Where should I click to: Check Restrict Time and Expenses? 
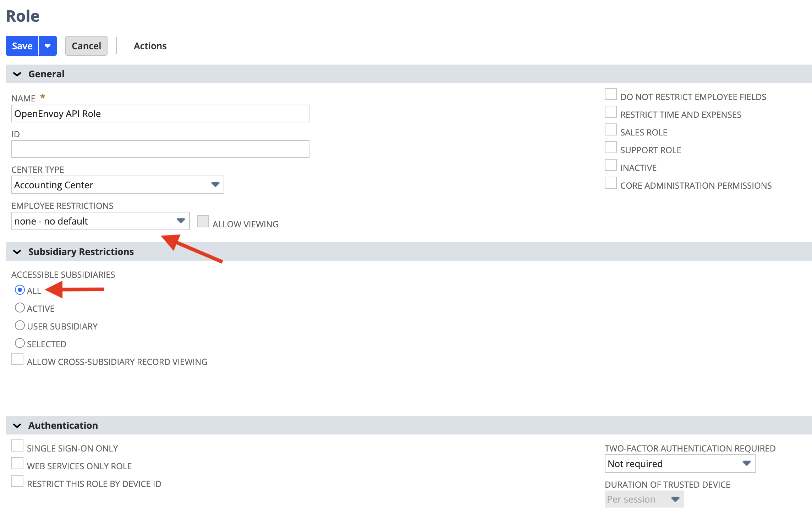coord(611,112)
